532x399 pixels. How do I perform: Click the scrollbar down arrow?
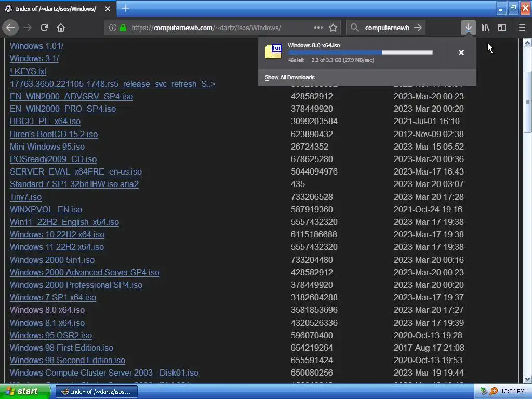tap(528, 379)
